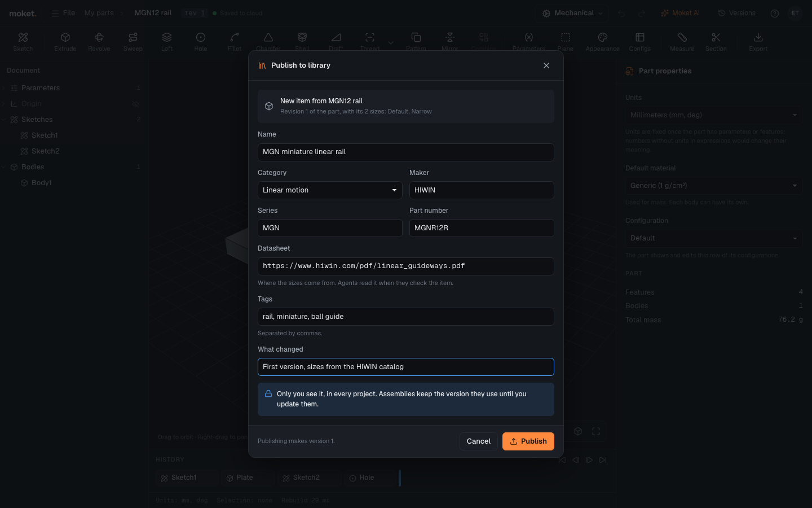The image size is (812, 508).
Task: Select the Sketch tool in toolbar
Action: point(23,42)
